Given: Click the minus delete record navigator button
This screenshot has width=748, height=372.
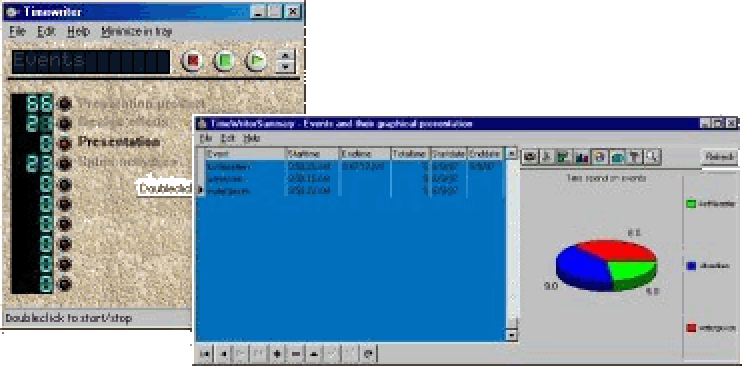Looking at the screenshot, I should pyautogui.click(x=296, y=354).
